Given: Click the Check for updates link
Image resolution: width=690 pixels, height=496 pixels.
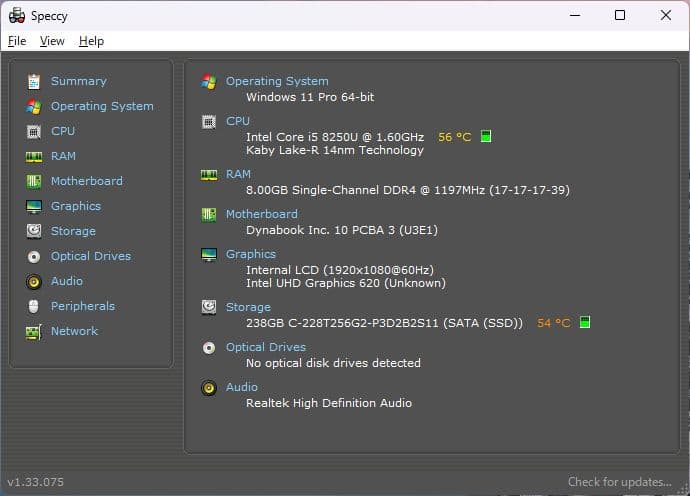Looking at the screenshot, I should [620, 482].
